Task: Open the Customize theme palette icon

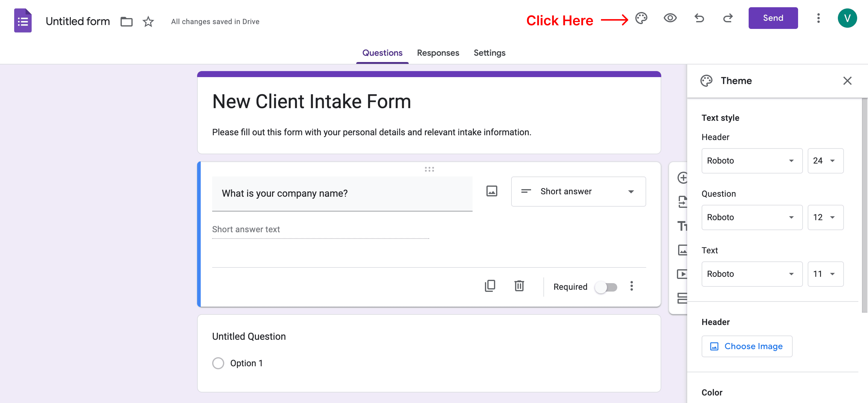Action: [641, 18]
